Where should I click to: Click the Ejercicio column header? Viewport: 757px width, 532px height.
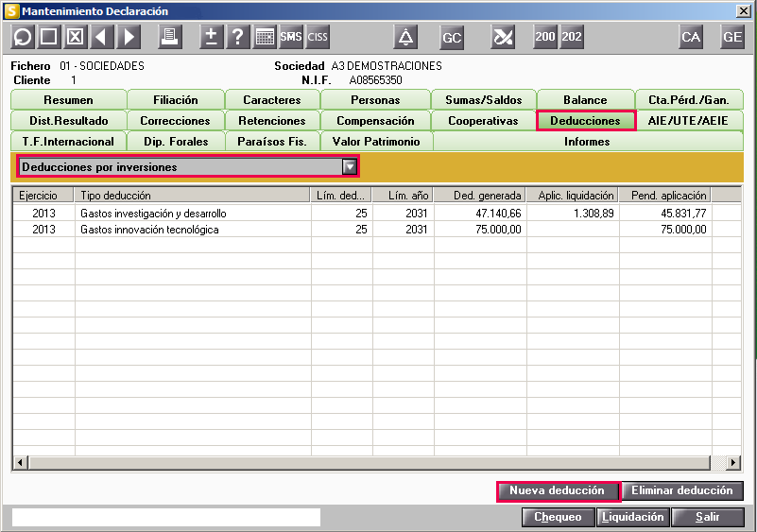(43, 195)
